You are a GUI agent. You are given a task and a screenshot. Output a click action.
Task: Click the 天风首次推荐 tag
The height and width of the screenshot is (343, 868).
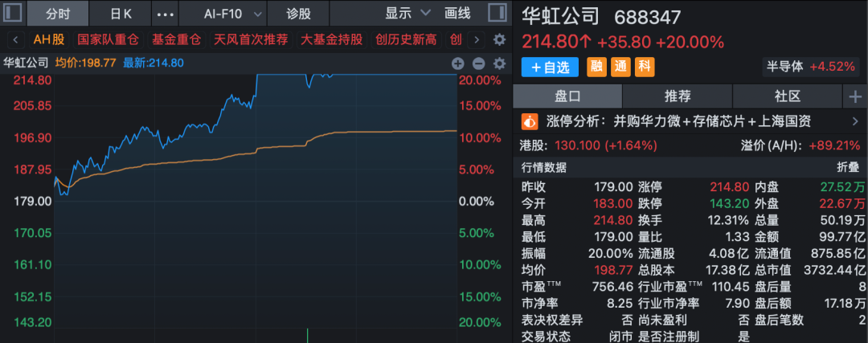pos(251,40)
